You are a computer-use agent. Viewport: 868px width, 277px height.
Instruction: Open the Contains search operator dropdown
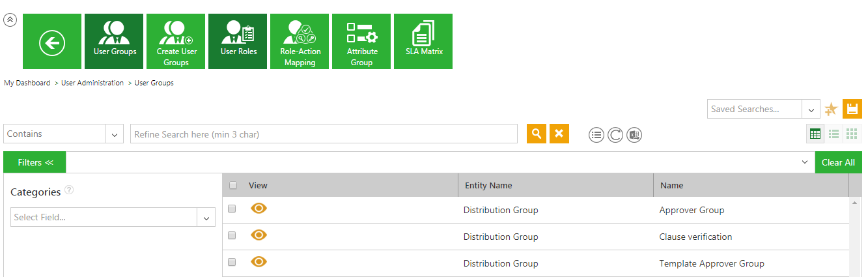114,134
